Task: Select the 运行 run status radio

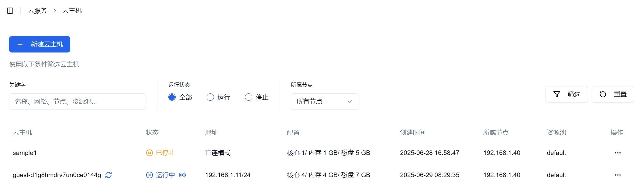Action: 210,97
